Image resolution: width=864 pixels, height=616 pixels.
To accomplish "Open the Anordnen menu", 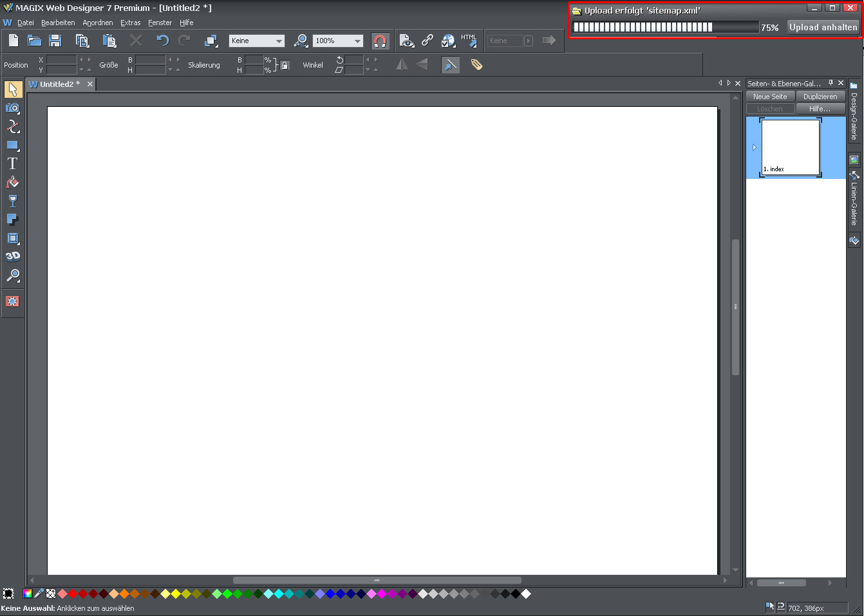I will point(98,23).
